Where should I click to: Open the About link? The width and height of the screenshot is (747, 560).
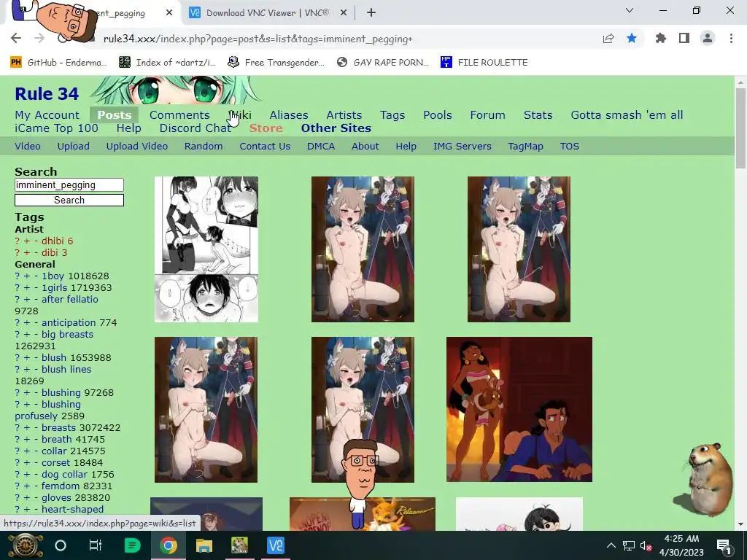(x=365, y=146)
